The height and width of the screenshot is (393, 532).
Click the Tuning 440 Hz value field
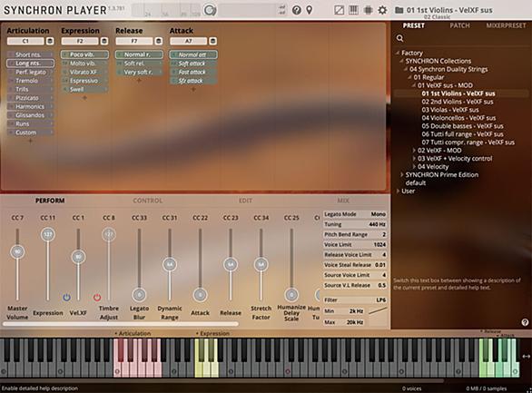tap(355, 224)
